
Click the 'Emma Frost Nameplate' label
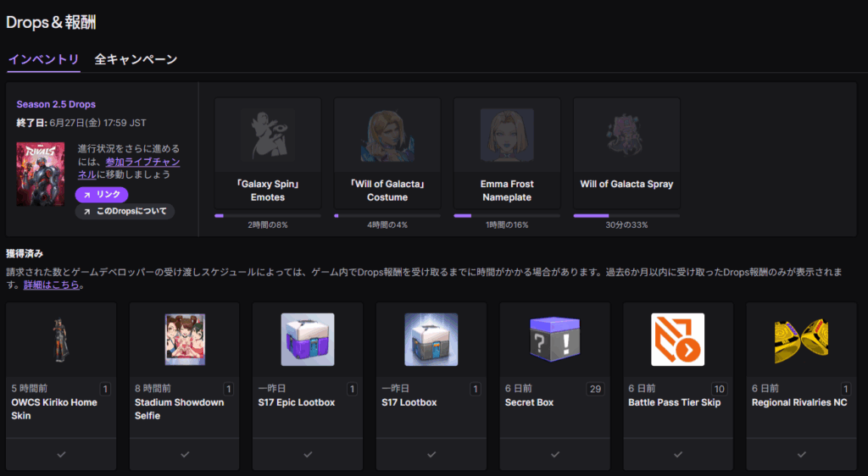507,191
